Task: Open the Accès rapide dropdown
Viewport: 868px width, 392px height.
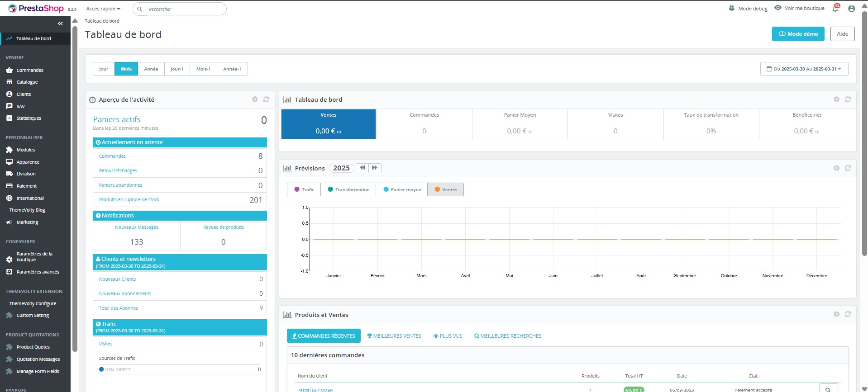Action: (103, 9)
